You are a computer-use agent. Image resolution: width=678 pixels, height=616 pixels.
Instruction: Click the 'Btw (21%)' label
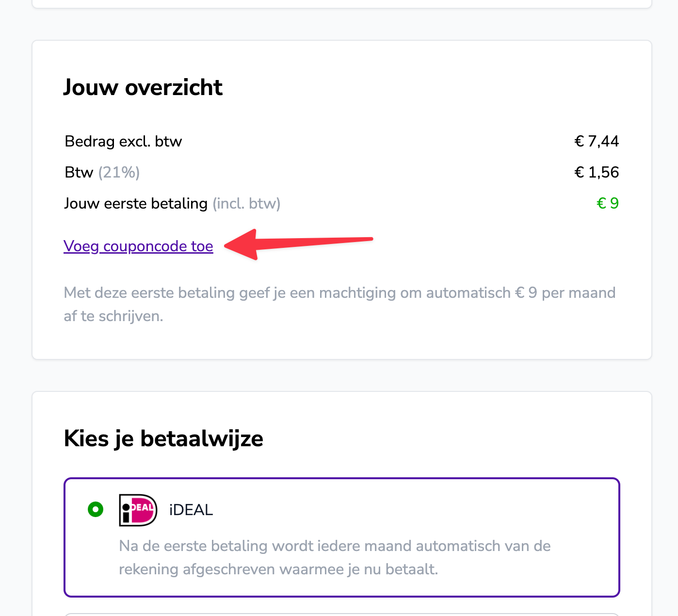point(102,172)
